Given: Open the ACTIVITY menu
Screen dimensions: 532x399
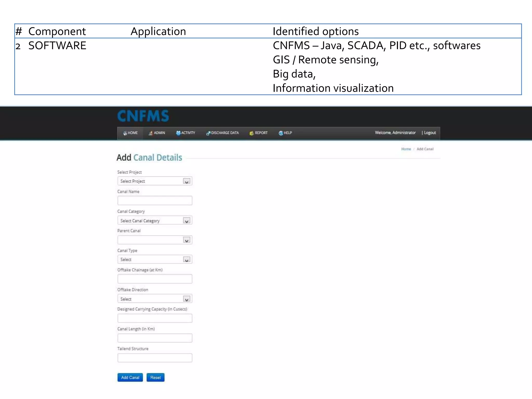Looking at the screenshot, I should coord(185,133).
